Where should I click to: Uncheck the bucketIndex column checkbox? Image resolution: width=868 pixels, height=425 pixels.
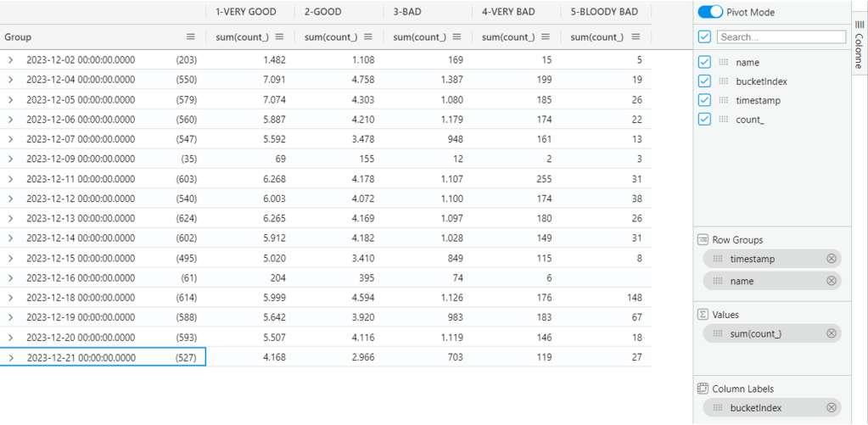(703, 81)
